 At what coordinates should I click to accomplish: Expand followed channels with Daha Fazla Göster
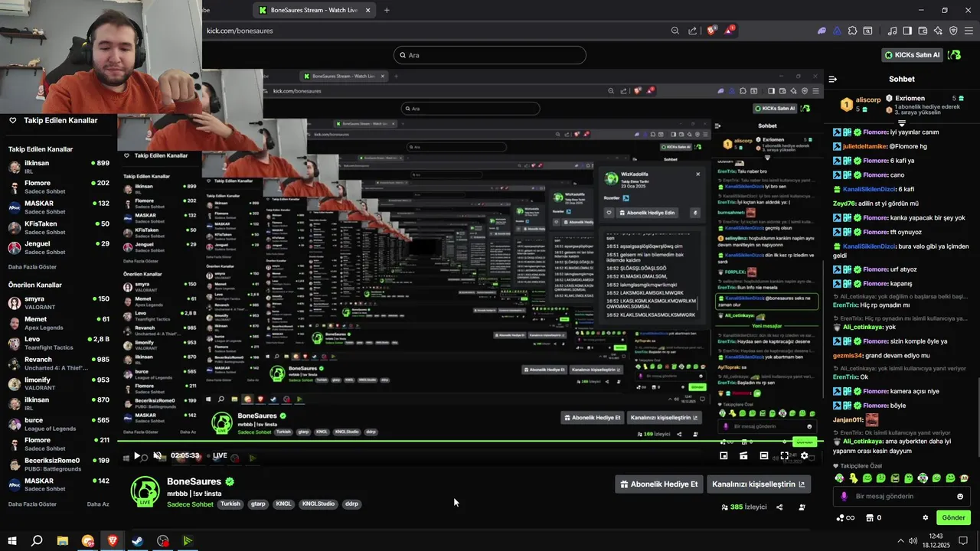click(x=32, y=267)
